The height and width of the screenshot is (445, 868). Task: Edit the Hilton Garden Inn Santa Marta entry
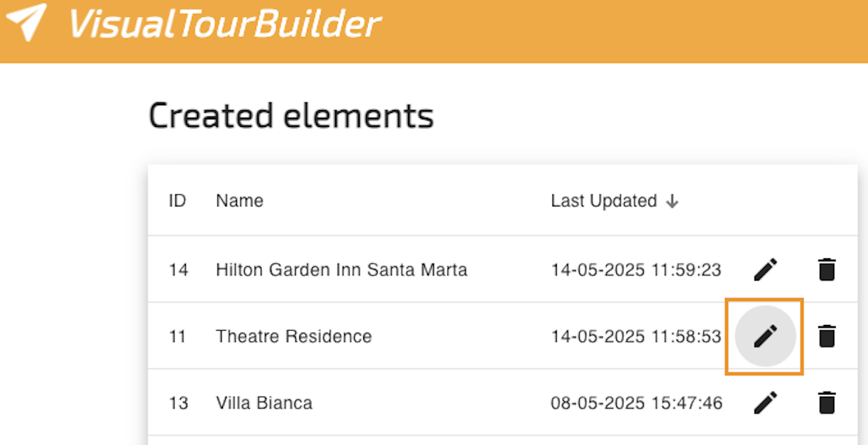pos(766,270)
